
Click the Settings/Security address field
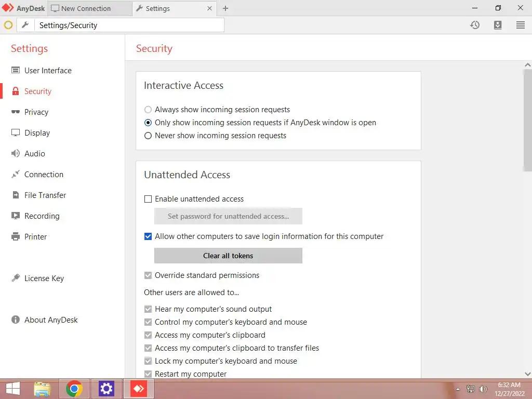tap(129, 25)
